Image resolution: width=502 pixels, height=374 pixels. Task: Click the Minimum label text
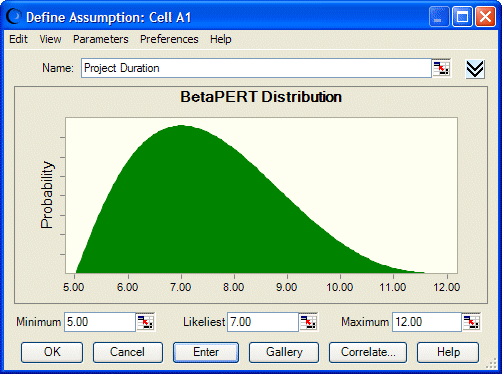click(38, 322)
